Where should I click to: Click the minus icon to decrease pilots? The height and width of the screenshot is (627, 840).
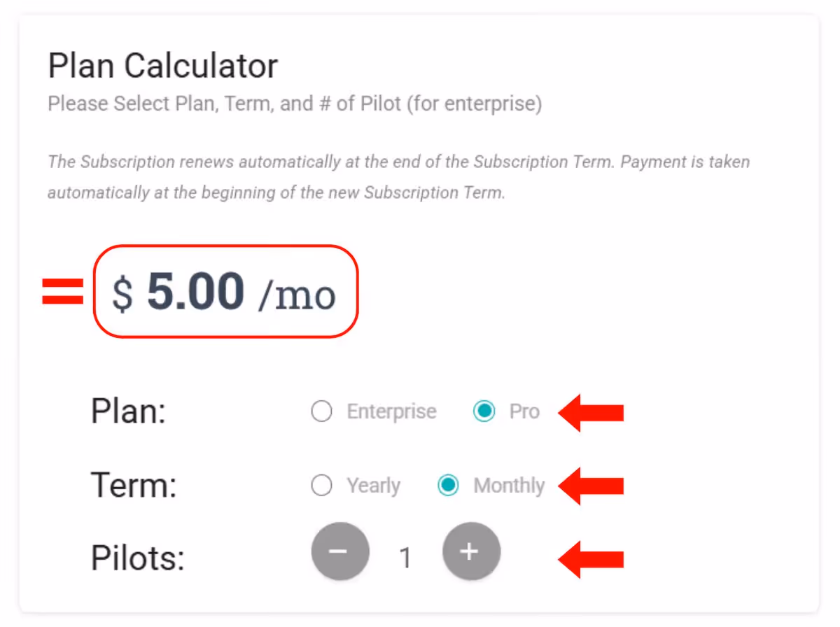340,551
